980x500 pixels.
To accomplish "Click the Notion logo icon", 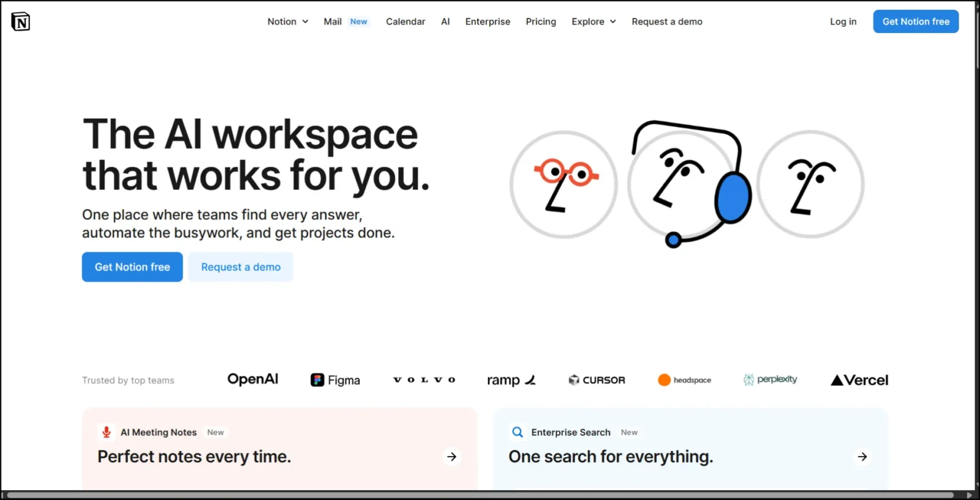I will coord(20,21).
